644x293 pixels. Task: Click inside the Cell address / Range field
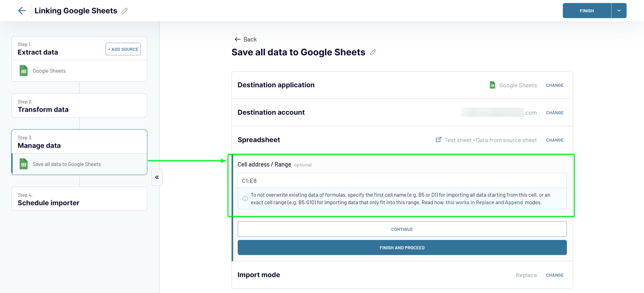(402, 180)
